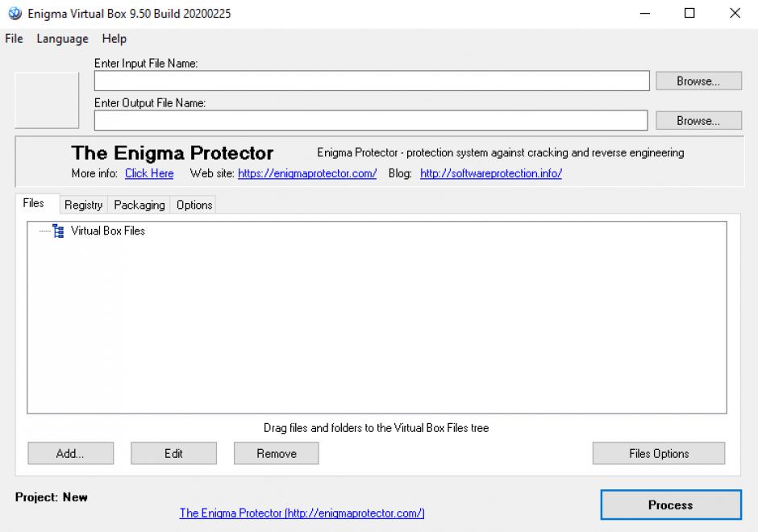Minimize the Enigma Virtual Box window
Viewport: 758px width, 532px height.
[645, 14]
